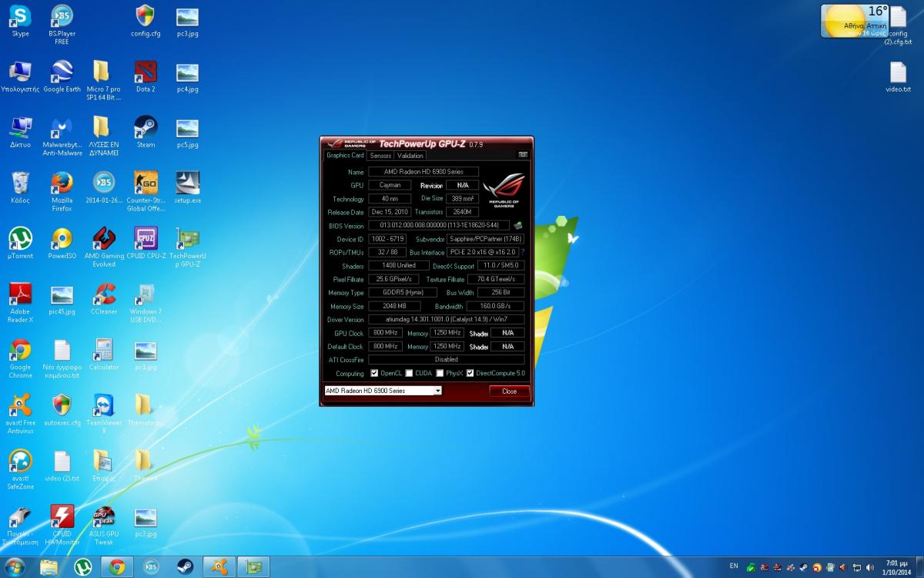Open the Google Earth desktop icon
Image resolution: width=924 pixels, height=578 pixels.
pos(62,76)
